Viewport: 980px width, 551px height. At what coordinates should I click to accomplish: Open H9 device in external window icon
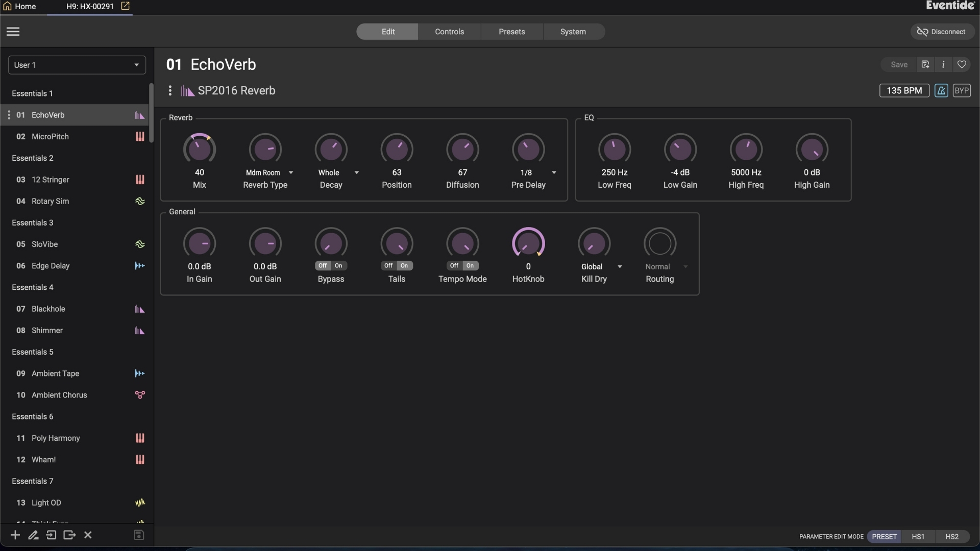[x=125, y=6]
